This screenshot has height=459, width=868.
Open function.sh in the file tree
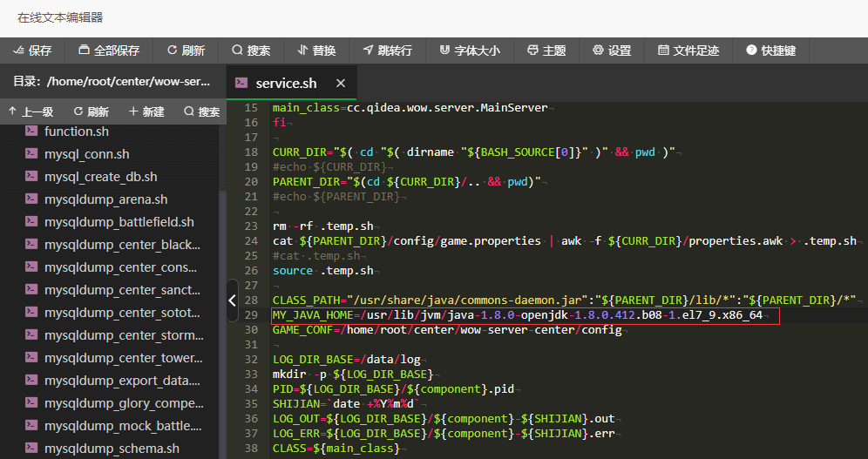pyautogui.click(x=77, y=132)
